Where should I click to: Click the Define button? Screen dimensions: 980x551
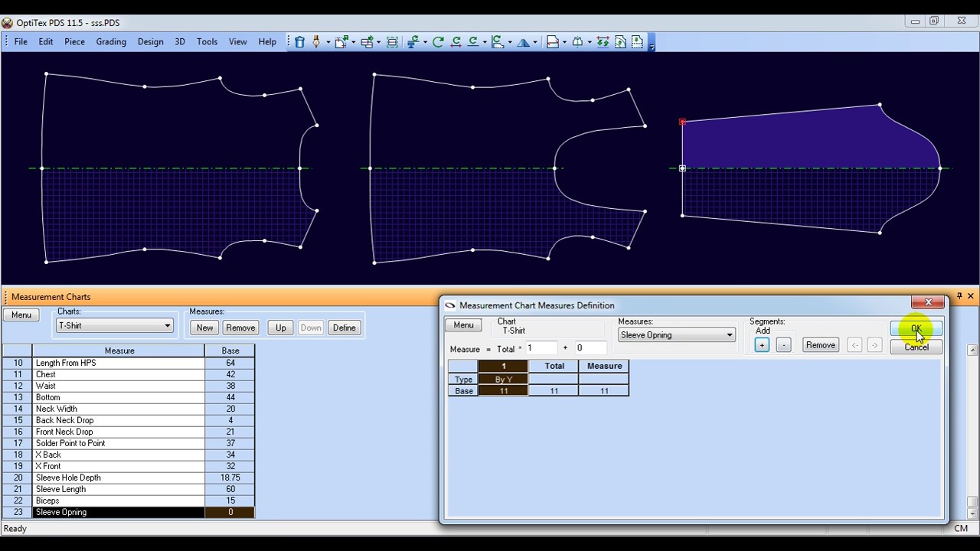click(x=345, y=328)
